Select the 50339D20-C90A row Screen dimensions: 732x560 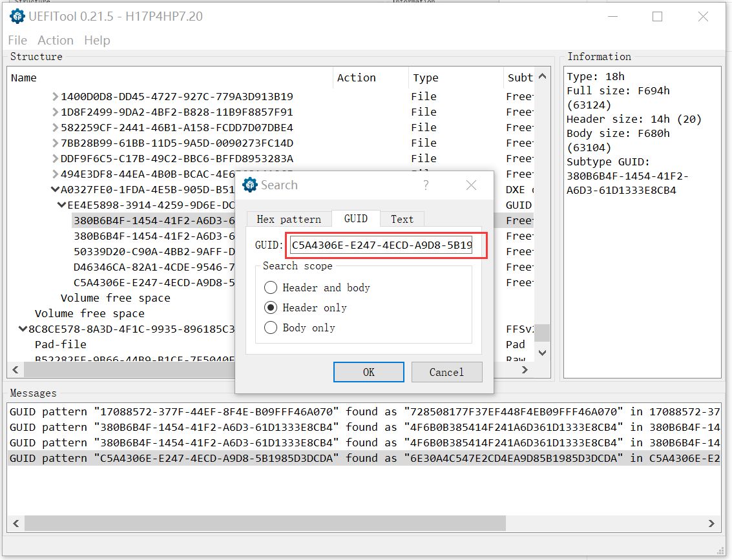[x=154, y=251]
